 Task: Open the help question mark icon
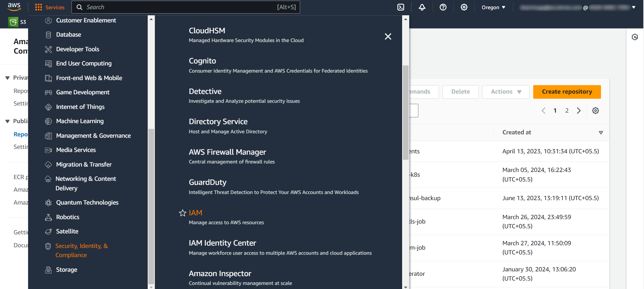point(443,7)
